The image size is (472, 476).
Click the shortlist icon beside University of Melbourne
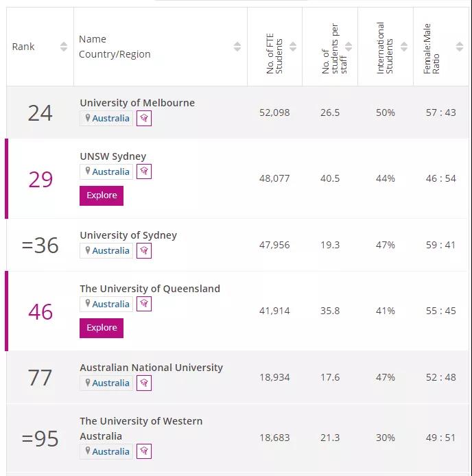click(144, 118)
